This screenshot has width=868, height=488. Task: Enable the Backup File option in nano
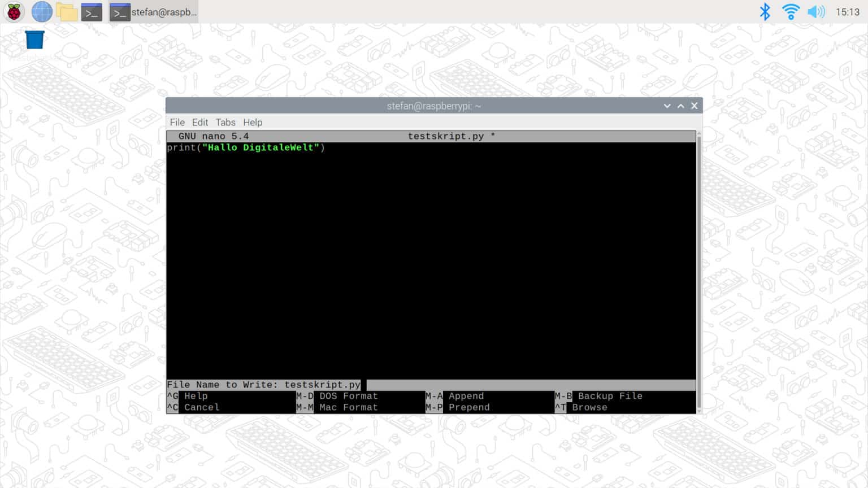coord(609,396)
